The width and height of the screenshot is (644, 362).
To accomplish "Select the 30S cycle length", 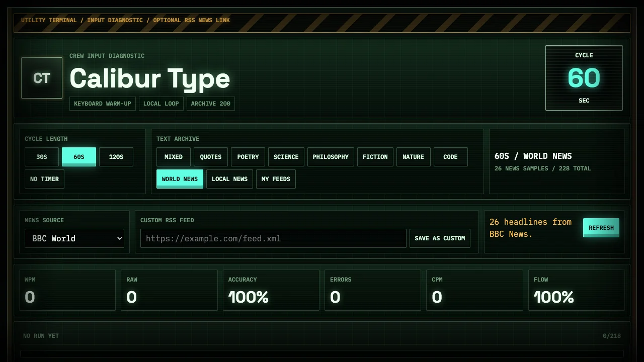I will [x=42, y=157].
